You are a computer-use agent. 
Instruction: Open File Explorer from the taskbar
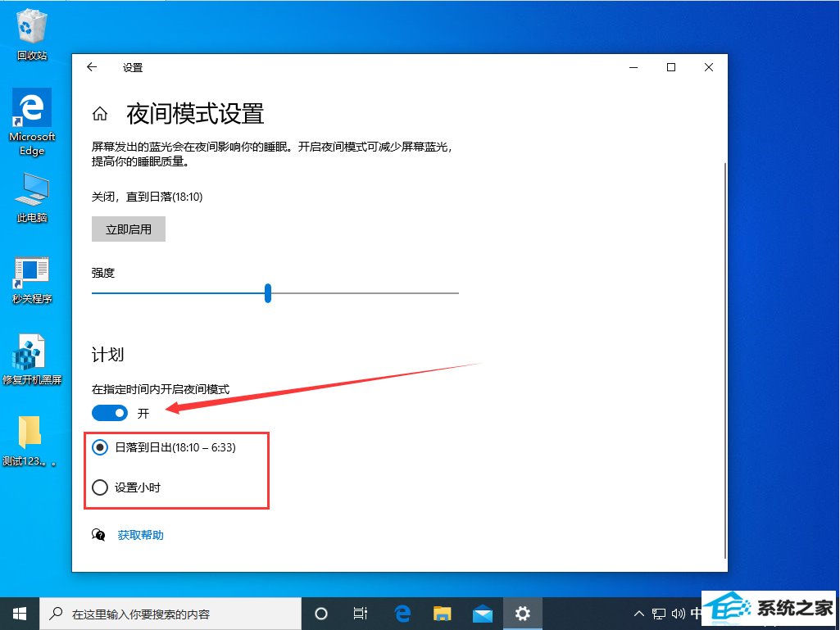click(442, 614)
